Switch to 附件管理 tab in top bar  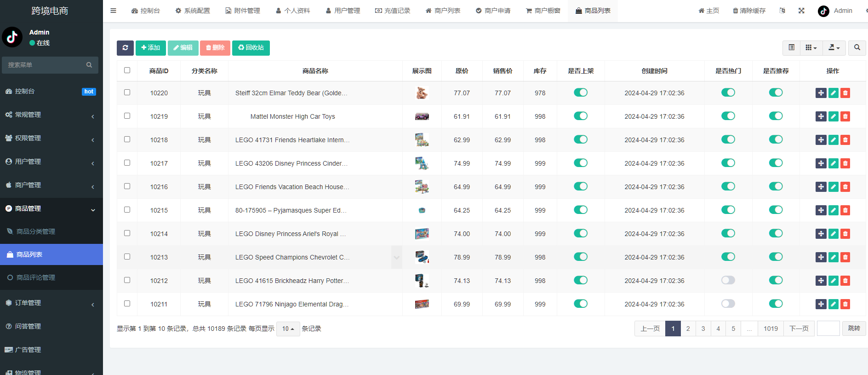(x=243, y=11)
